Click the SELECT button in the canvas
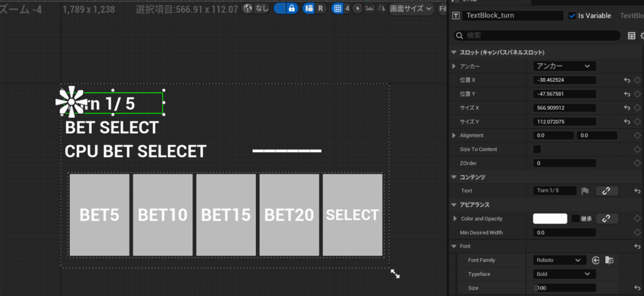 coord(352,215)
